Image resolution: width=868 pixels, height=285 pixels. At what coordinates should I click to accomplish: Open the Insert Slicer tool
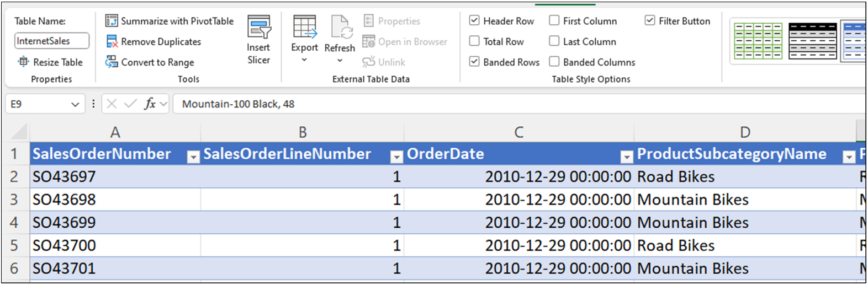coord(258,28)
